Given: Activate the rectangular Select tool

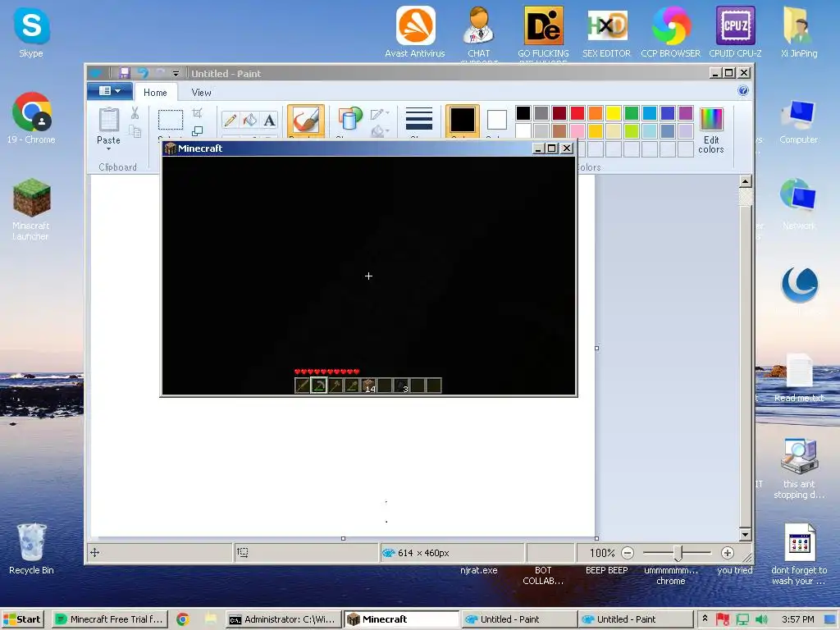Looking at the screenshot, I should point(171,120).
